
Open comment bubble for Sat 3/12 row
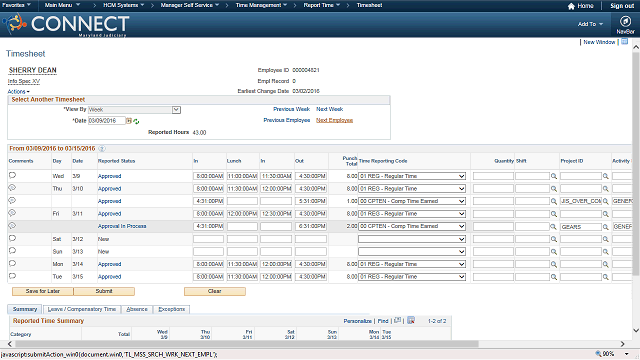12,238
